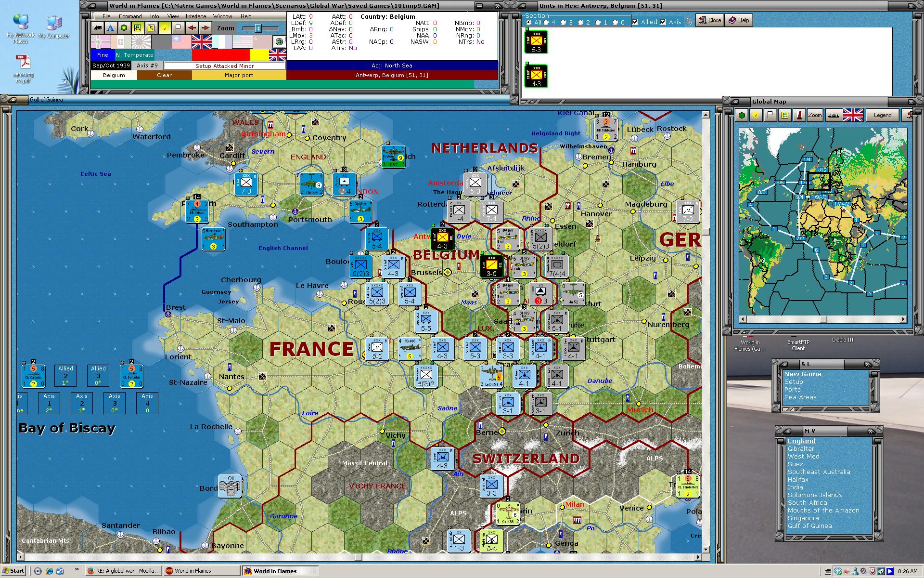
Task: Select Ports in the S L list
Action: [792, 390]
